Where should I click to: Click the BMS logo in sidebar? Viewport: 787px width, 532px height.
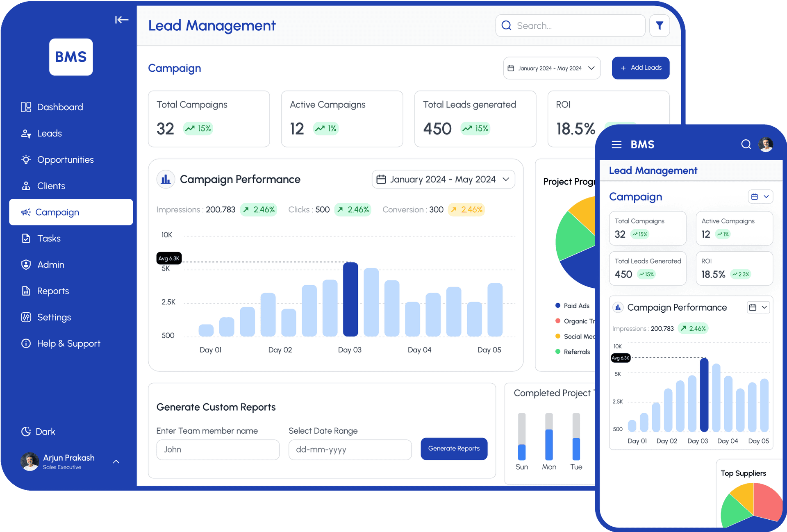(71, 57)
